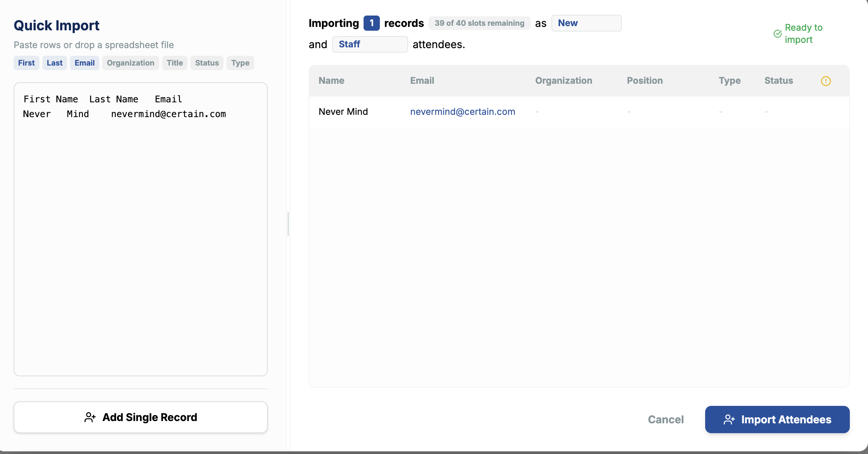Click the Email column header in table
868x454 pixels.
click(x=422, y=81)
